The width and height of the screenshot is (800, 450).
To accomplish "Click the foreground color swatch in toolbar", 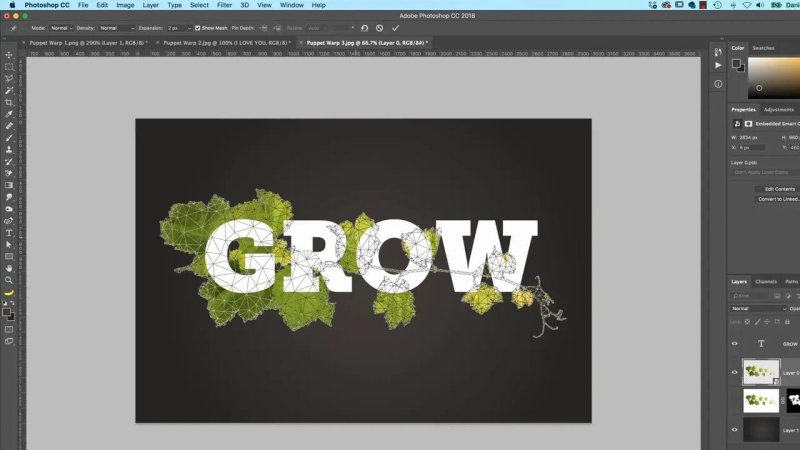I will point(6,312).
